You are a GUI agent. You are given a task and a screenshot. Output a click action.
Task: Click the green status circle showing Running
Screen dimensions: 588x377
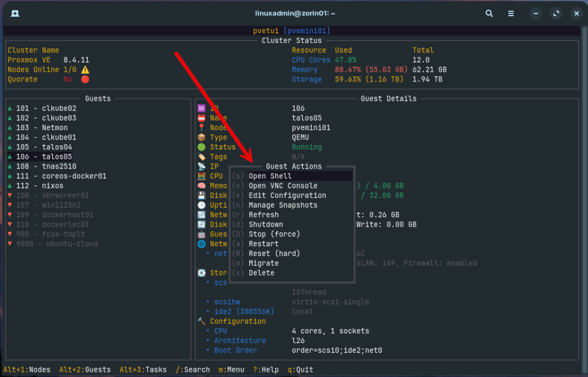pyautogui.click(x=202, y=147)
